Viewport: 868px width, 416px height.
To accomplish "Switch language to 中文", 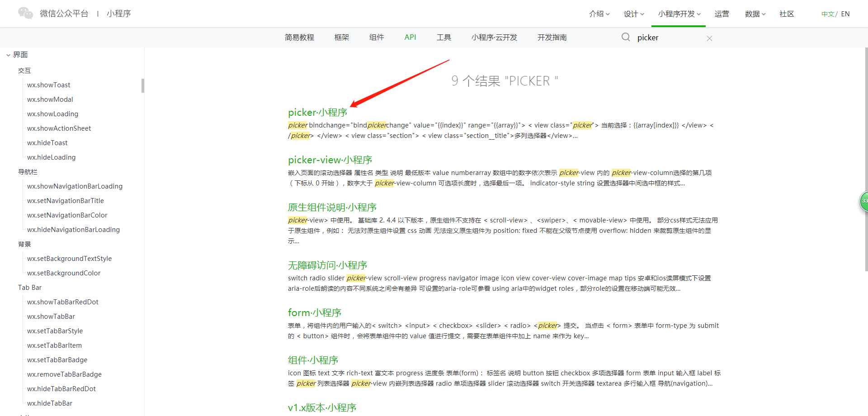I will 827,14.
